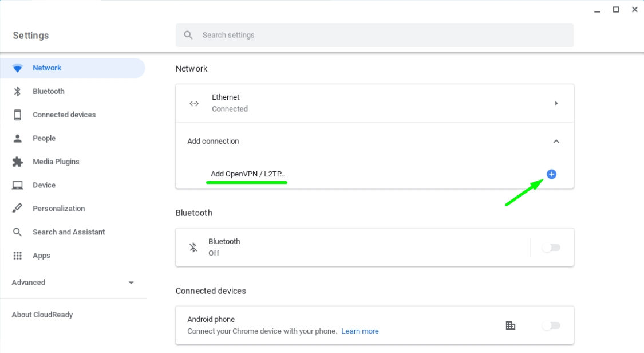This screenshot has height=353, width=644.
Task: Click the magnifier icon in search bar
Action: [x=188, y=35]
